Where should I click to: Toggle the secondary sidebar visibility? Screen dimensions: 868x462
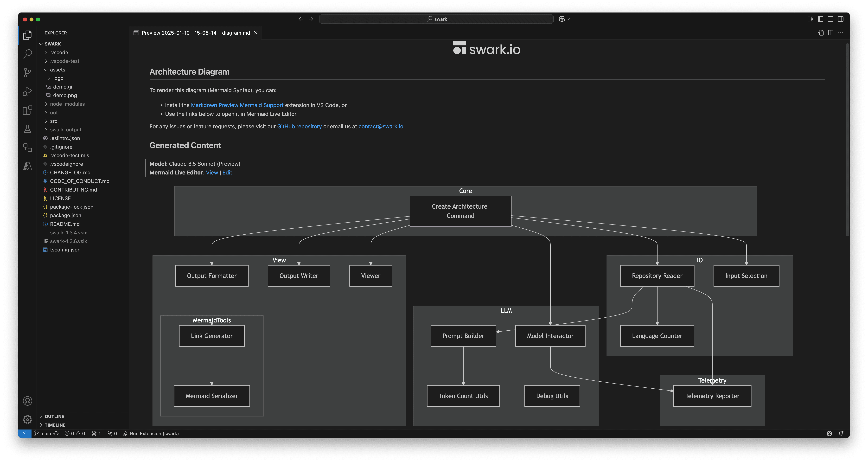pos(841,19)
